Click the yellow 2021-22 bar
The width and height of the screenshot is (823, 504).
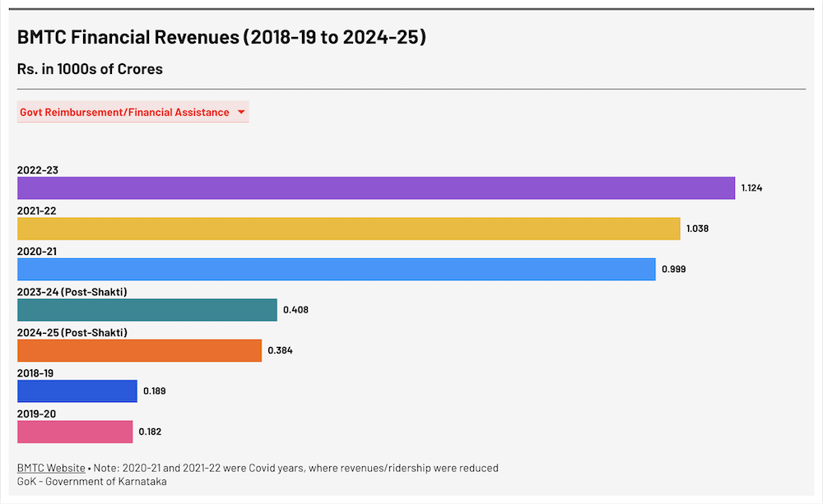coord(348,229)
